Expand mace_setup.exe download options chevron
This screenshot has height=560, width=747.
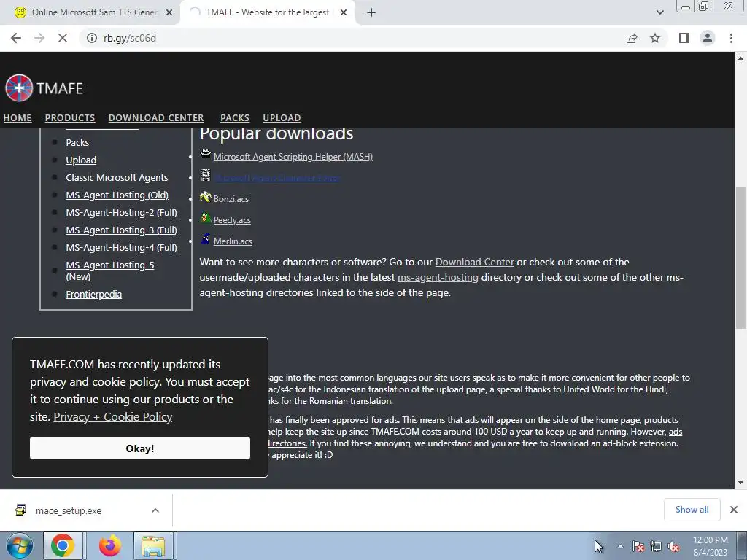point(155,510)
